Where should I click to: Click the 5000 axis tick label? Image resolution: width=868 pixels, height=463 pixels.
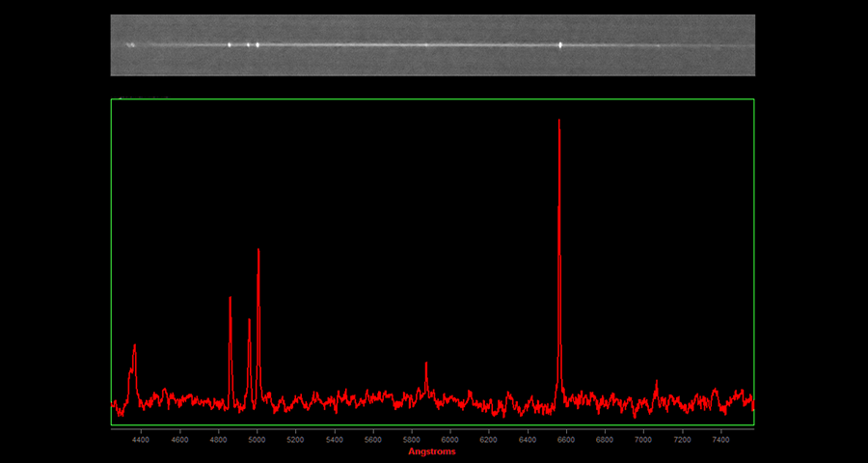click(x=257, y=439)
